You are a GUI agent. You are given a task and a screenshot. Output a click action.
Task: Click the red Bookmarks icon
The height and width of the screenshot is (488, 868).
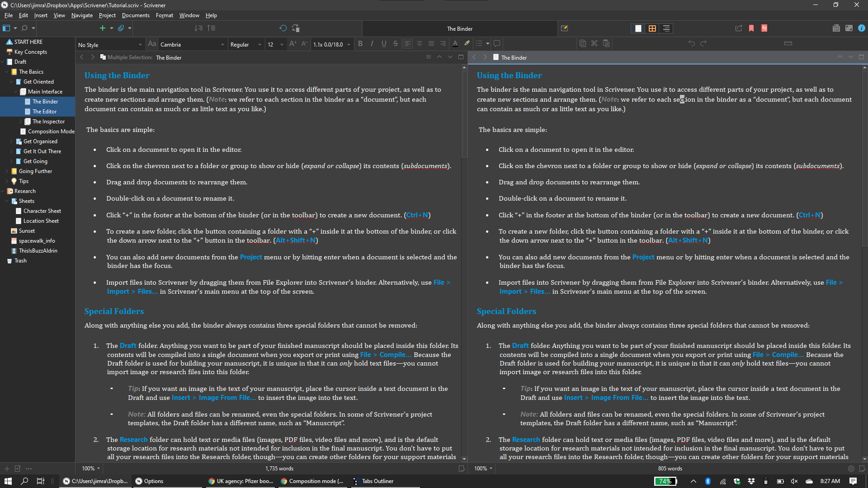coord(751,28)
